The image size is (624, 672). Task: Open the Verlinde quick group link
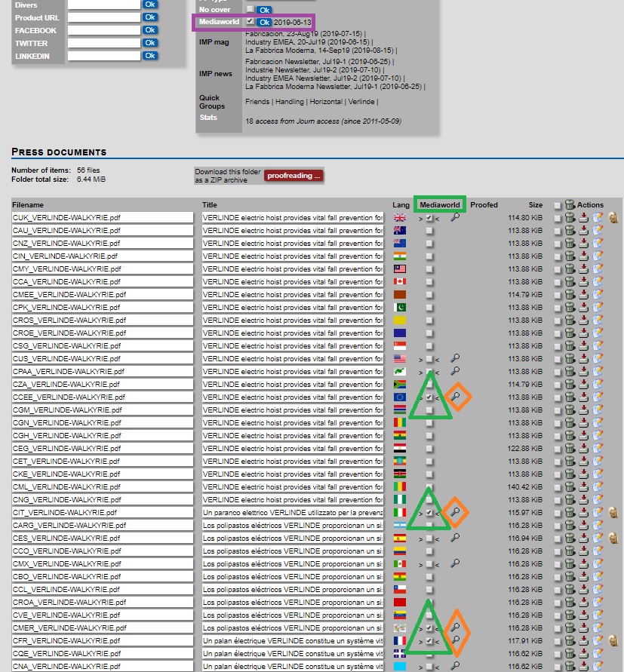tap(363, 102)
